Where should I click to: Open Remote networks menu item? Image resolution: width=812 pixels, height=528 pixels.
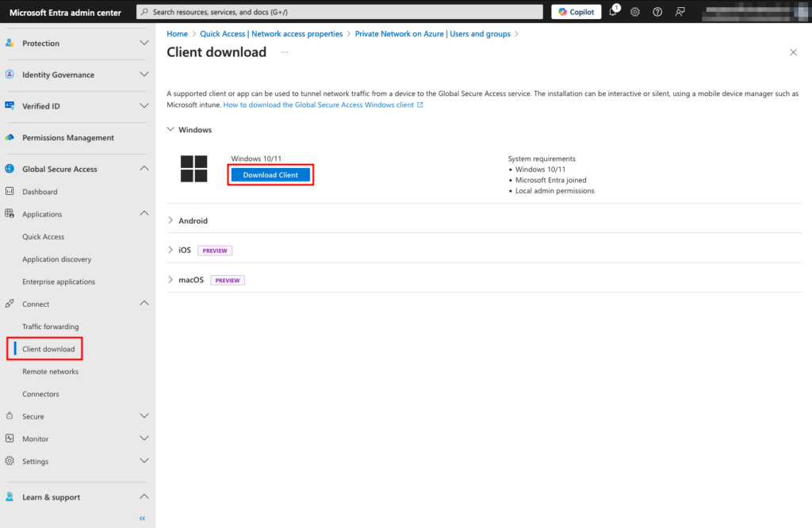pyautogui.click(x=50, y=371)
